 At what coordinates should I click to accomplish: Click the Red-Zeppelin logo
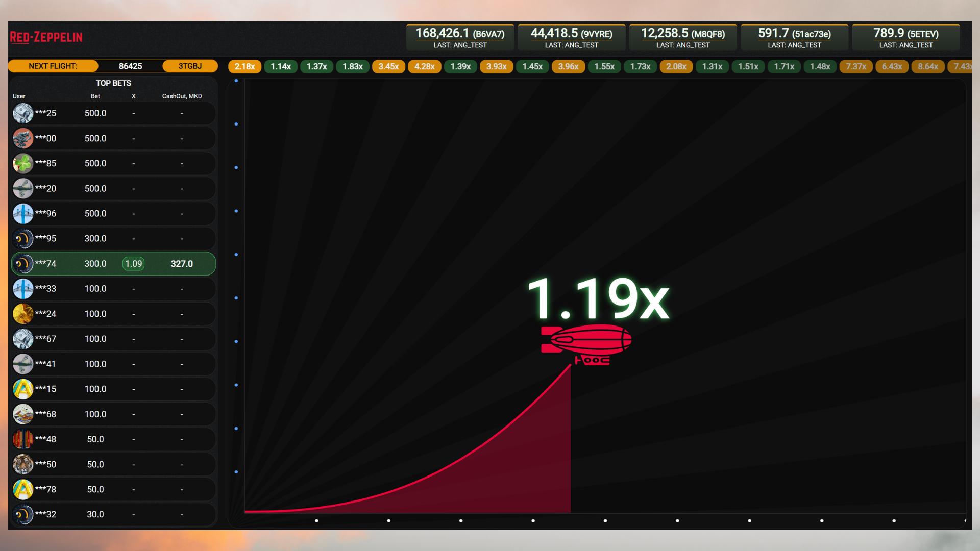coord(46,37)
